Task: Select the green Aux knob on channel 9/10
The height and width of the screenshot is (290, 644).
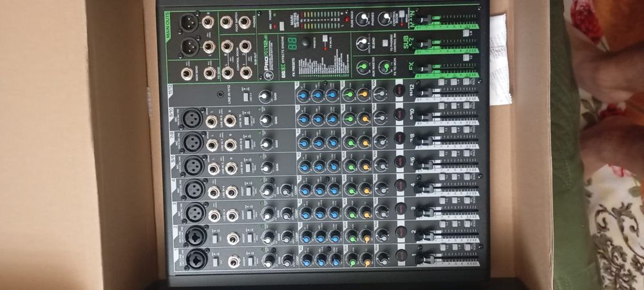Action: [350, 118]
